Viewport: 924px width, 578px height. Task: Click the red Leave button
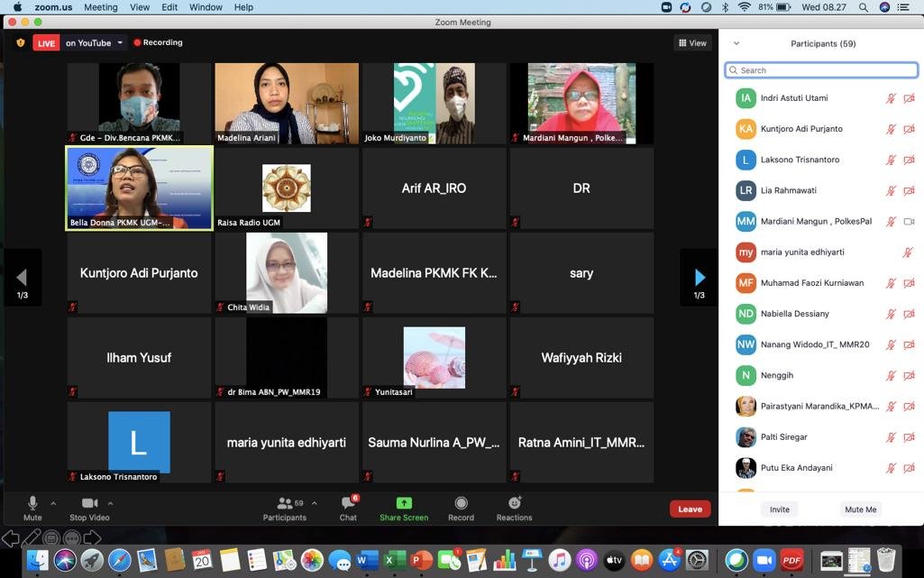(690, 509)
